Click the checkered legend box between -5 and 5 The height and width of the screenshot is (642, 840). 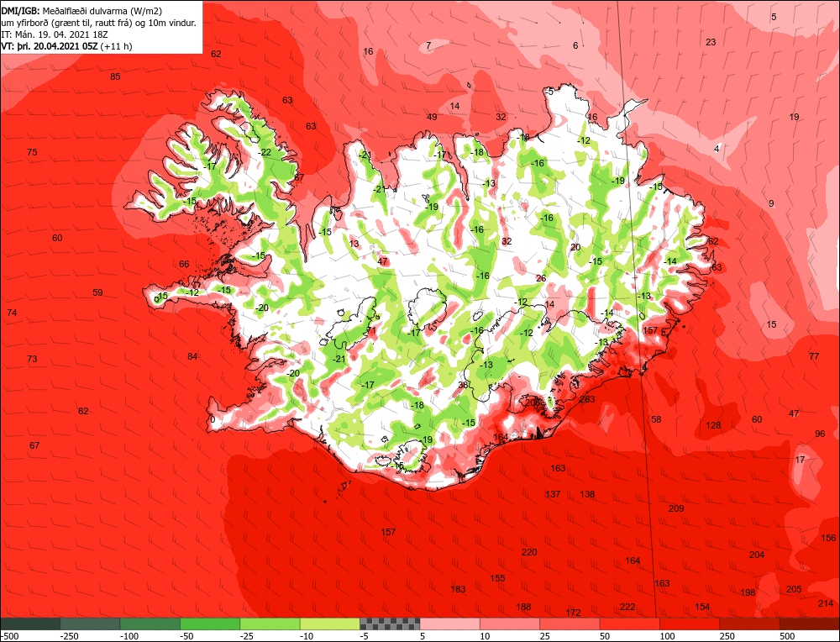390,624
